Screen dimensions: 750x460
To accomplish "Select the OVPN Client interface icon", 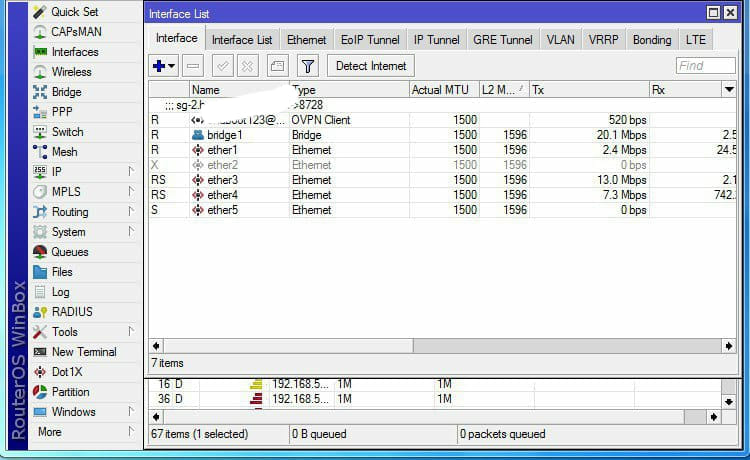I will tap(198, 120).
